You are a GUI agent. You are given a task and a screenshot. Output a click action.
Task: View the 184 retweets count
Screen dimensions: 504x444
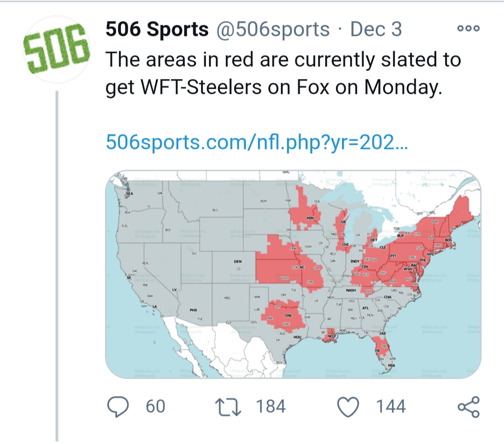(271, 406)
